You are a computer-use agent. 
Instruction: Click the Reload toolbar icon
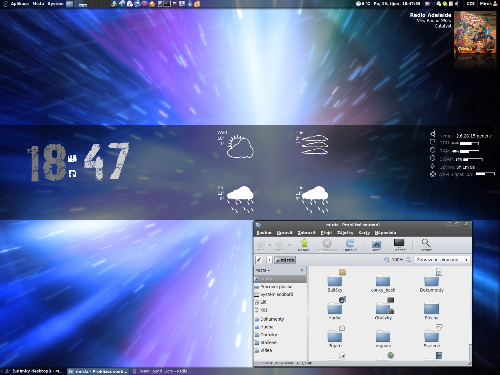click(350, 245)
